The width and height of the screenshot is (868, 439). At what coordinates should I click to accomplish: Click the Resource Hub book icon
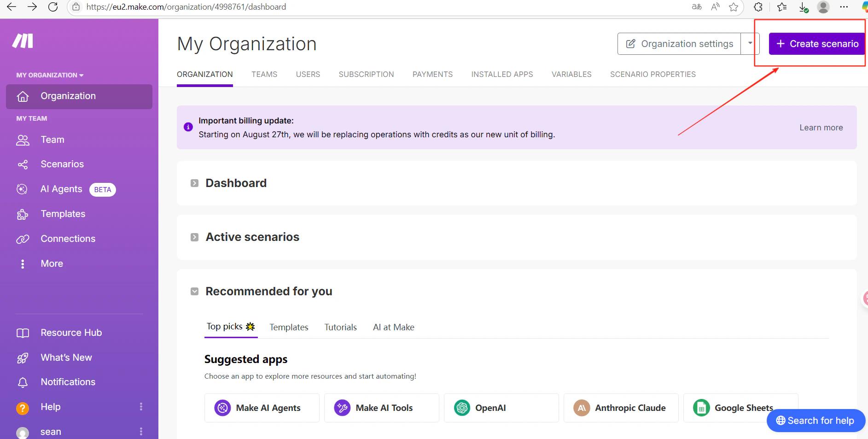click(x=23, y=333)
